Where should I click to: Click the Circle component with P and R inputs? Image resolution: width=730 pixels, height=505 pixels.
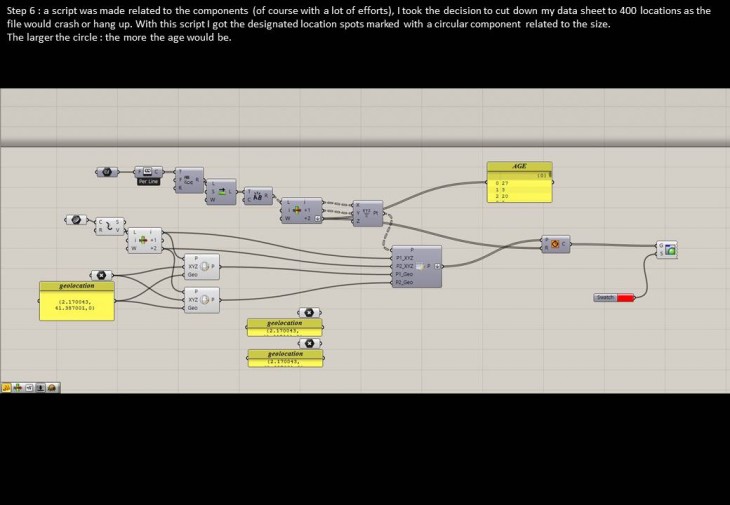point(555,244)
